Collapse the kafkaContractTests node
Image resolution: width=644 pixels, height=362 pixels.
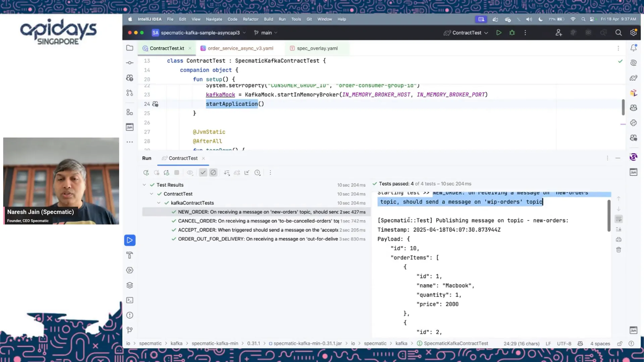pos(159,203)
